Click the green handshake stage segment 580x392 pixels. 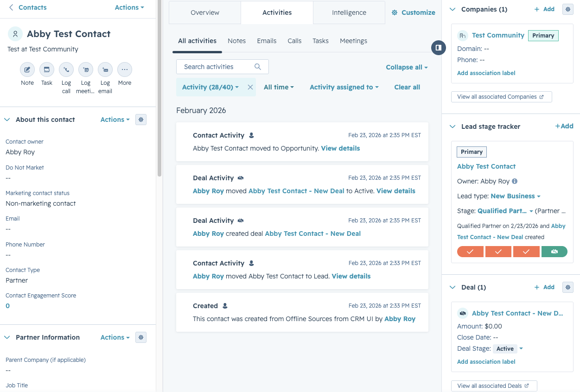coord(554,252)
